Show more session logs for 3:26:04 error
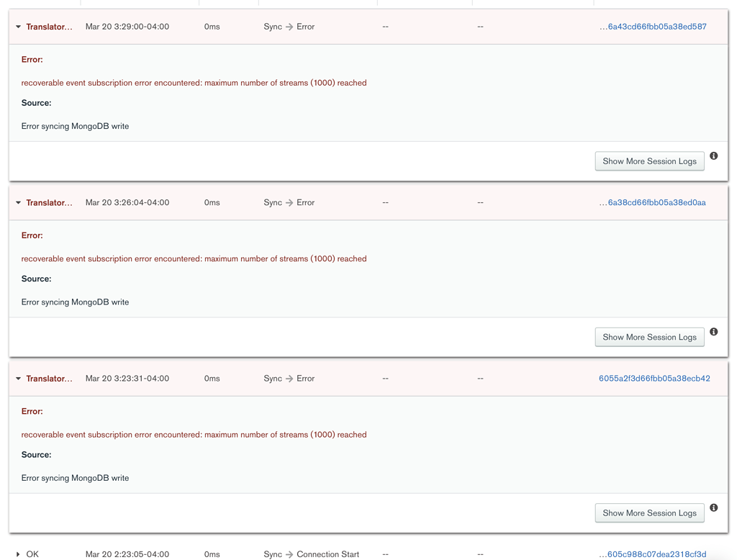The image size is (737, 560). 649,337
